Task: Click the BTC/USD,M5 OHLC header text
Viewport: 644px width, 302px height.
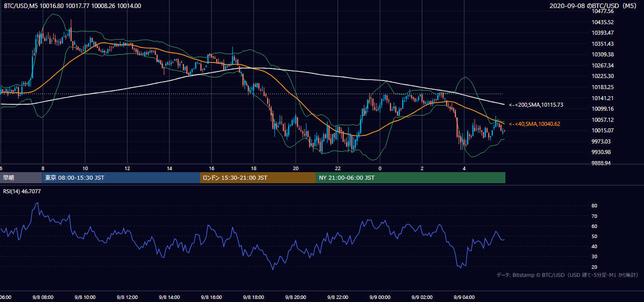Action: 73,6
